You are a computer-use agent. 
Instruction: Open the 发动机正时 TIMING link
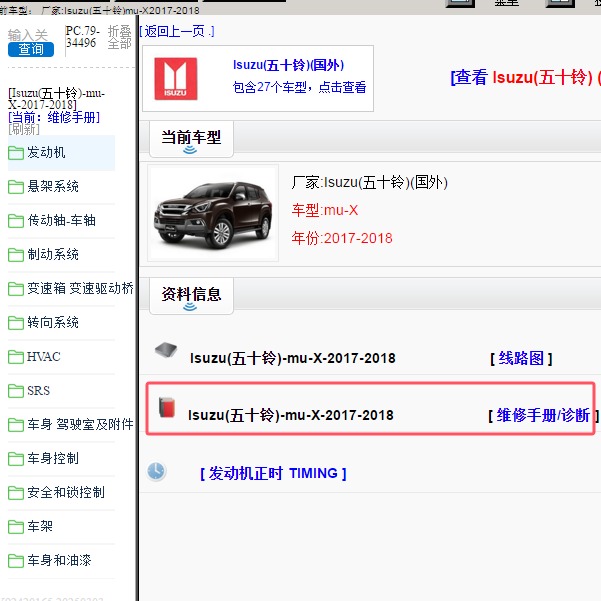tap(273, 473)
